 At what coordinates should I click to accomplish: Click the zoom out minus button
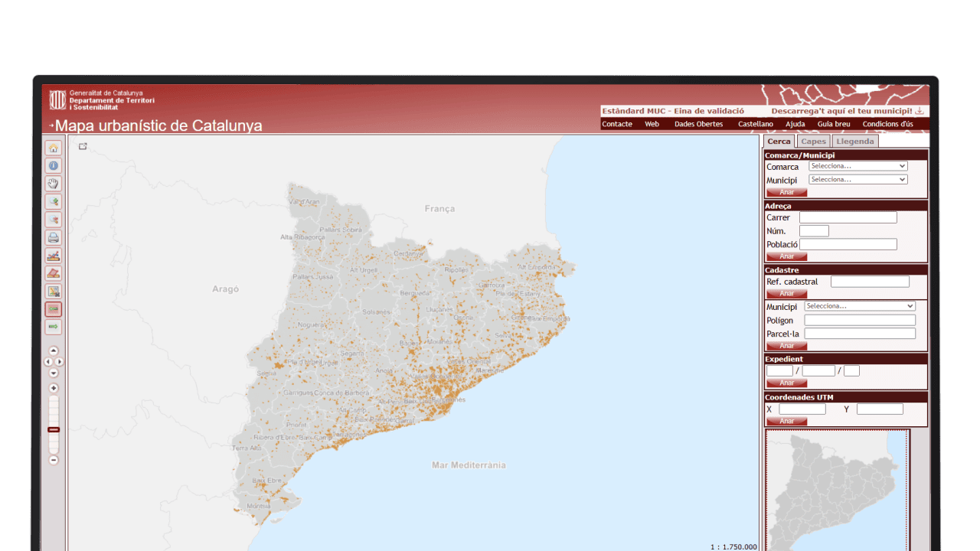(54, 460)
